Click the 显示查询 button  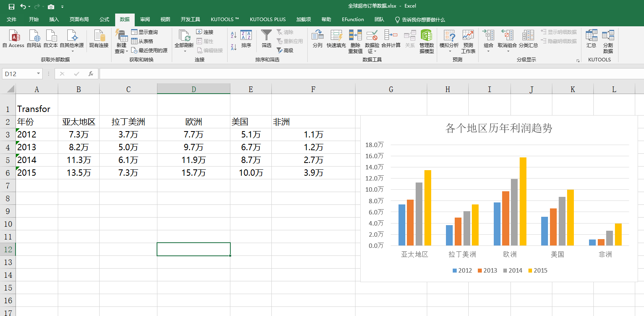pyautogui.click(x=145, y=32)
